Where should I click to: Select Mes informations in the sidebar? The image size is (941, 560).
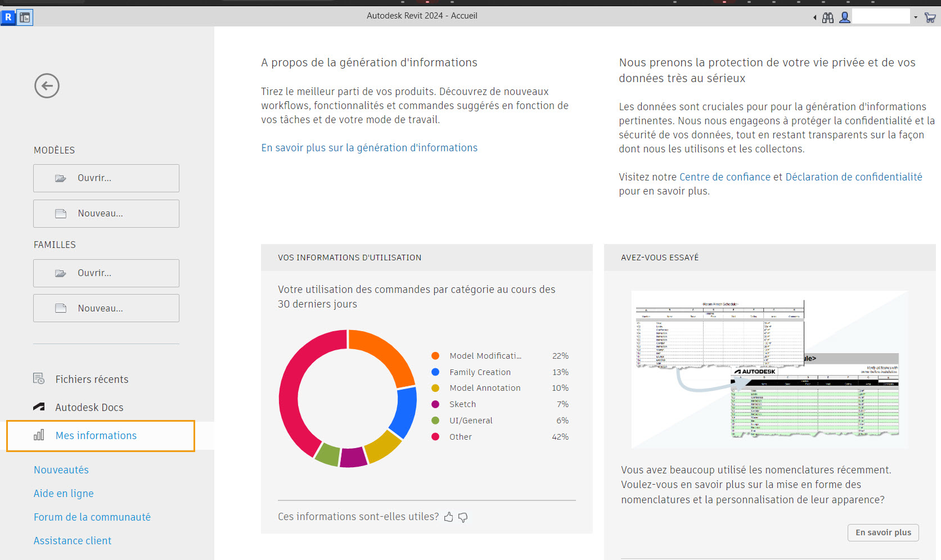pyautogui.click(x=96, y=435)
